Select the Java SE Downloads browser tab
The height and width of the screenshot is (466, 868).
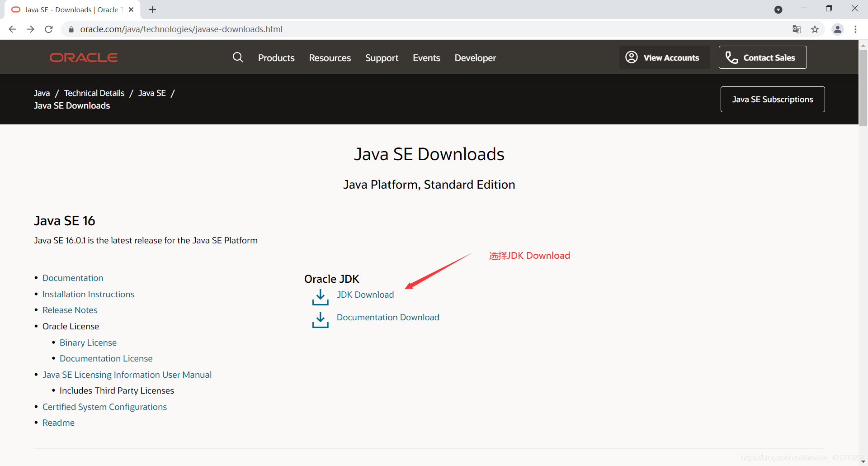point(72,10)
